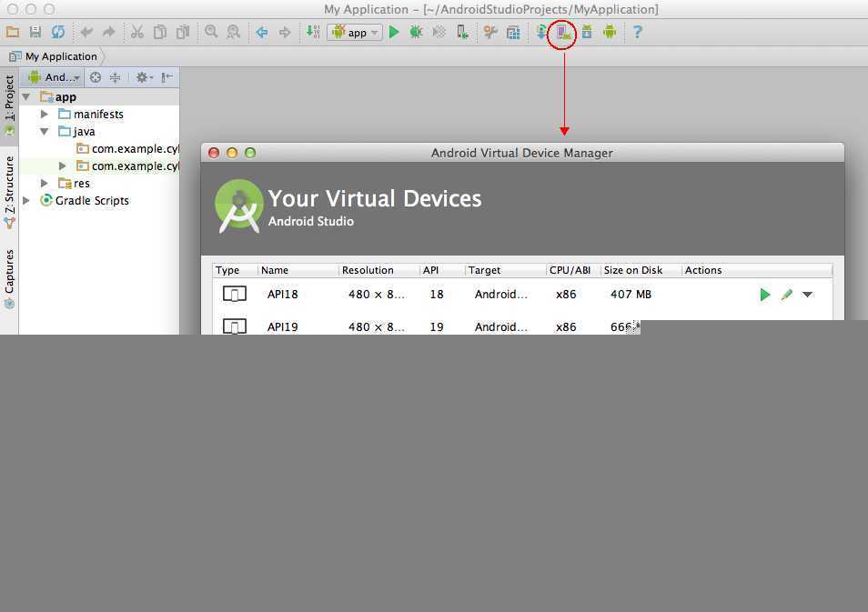
Task: Click Attach debugger to Android process icon
Action: pyautogui.click(x=462, y=32)
